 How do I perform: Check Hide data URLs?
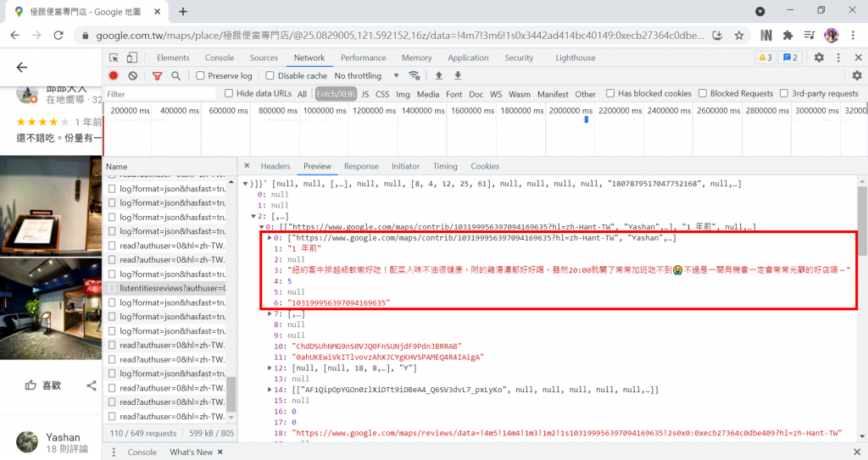pyautogui.click(x=229, y=93)
